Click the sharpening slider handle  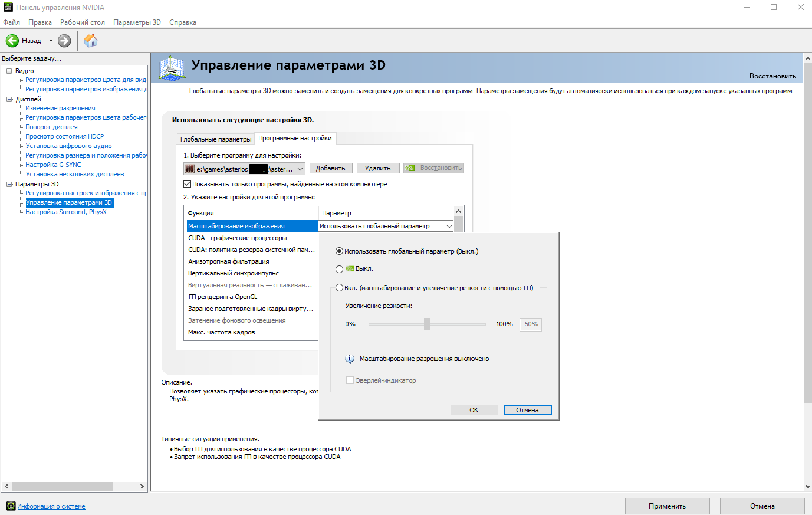point(426,324)
